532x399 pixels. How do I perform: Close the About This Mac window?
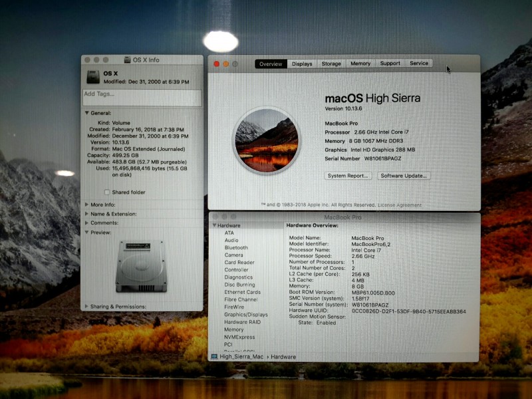pyautogui.click(x=217, y=64)
